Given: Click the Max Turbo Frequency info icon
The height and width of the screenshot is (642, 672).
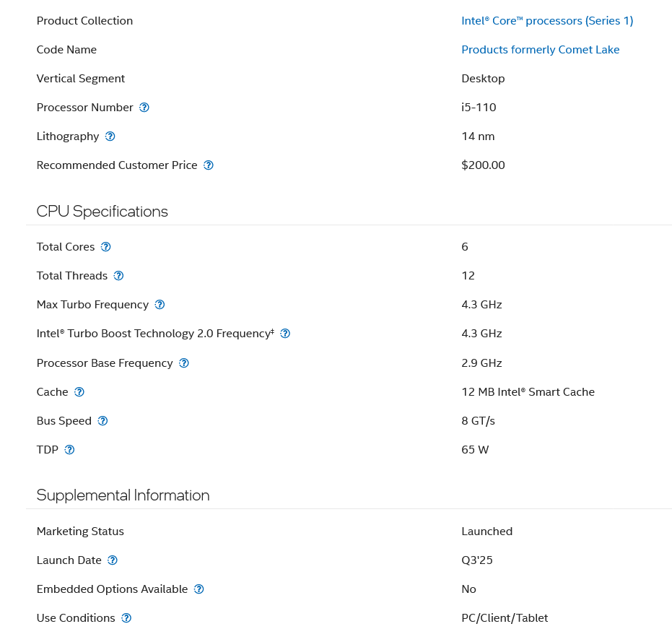Looking at the screenshot, I should [159, 304].
